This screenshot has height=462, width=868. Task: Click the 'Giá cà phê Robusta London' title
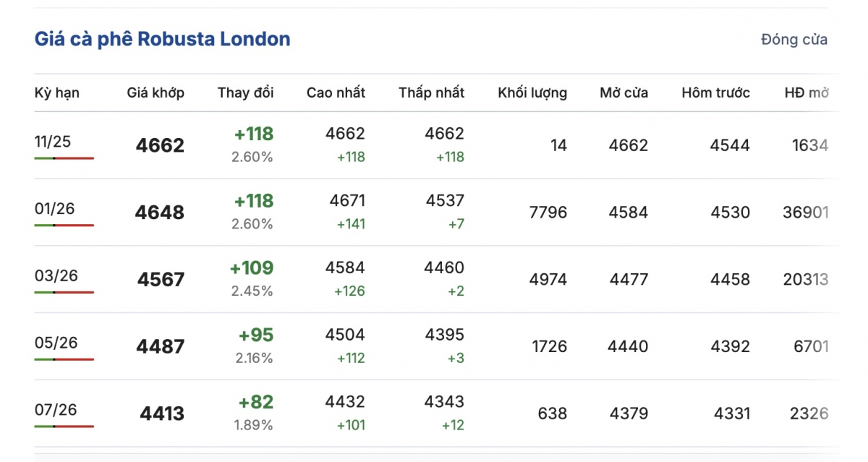(162, 39)
